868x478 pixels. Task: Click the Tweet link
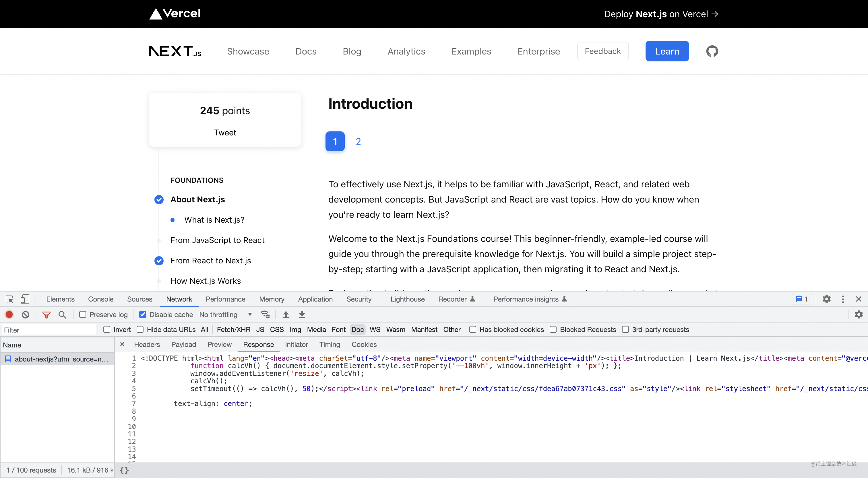(x=225, y=132)
